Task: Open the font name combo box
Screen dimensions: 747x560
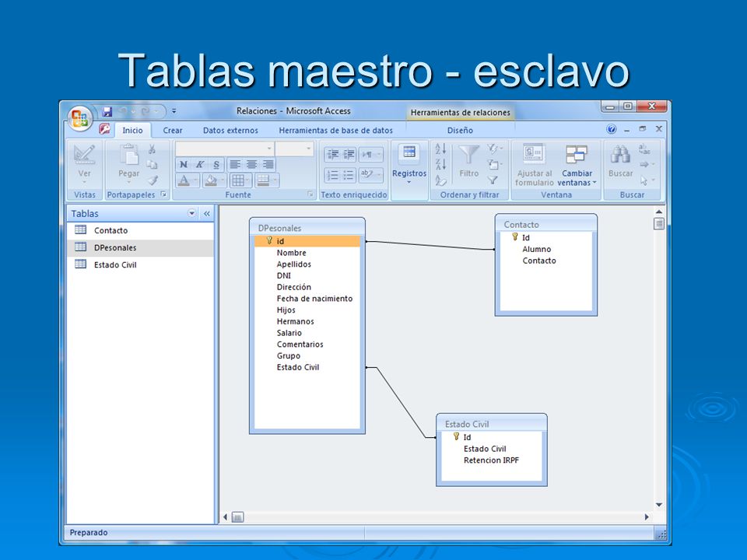Action: click(x=225, y=149)
